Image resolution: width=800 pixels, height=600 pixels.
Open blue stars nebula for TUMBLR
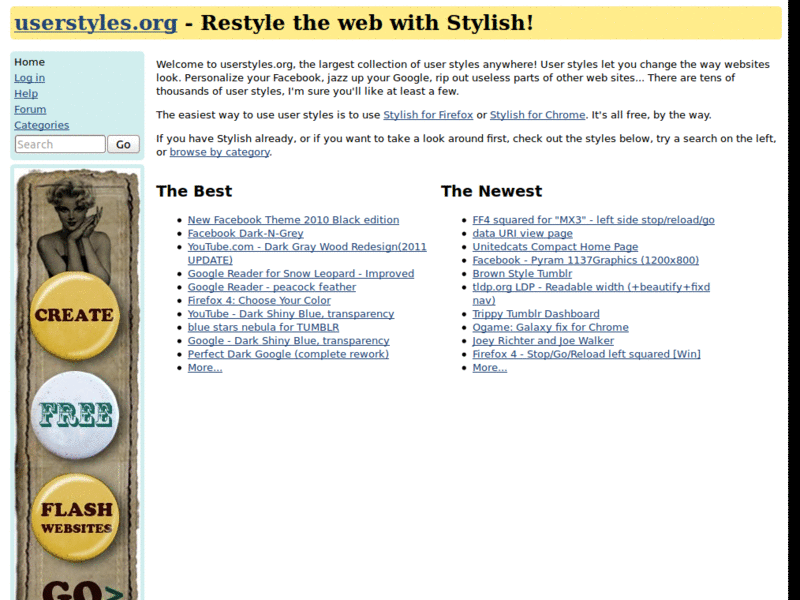click(263, 328)
